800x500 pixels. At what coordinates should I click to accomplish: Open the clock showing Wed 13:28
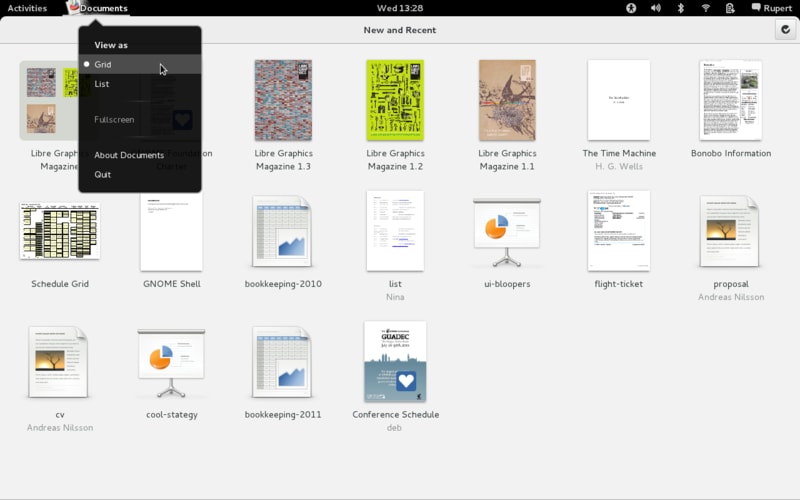pyautogui.click(x=399, y=8)
